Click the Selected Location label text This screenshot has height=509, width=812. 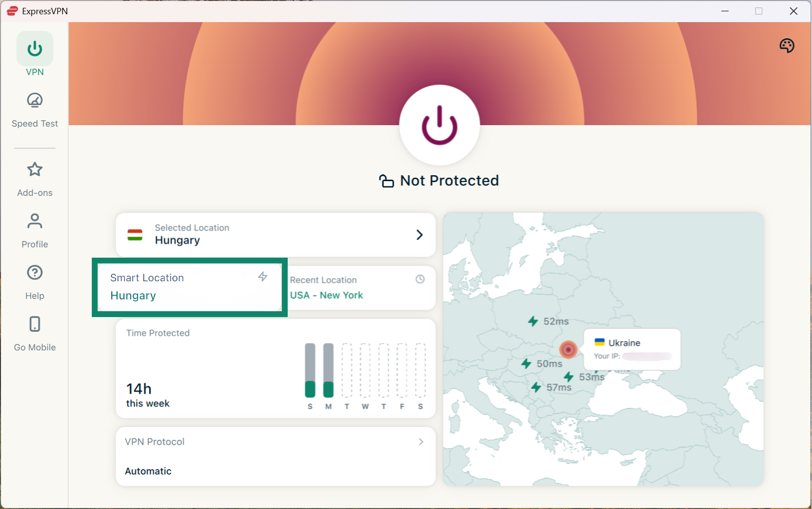point(192,228)
